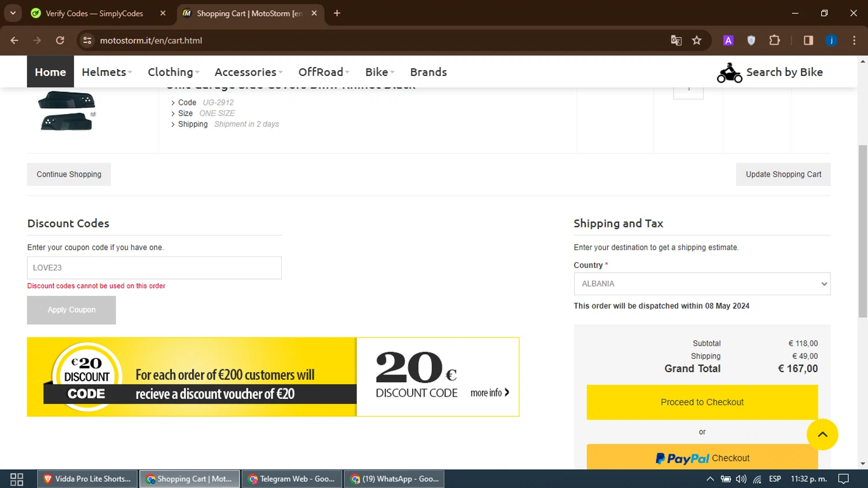Screen dimensions: 868x488
Task: Click the yellow scroll-to-top arrow button
Action: pyautogui.click(x=822, y=435)
